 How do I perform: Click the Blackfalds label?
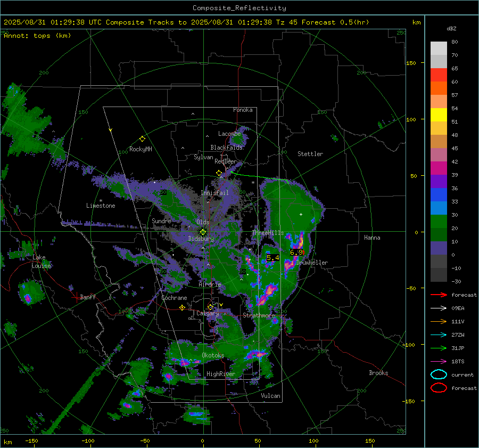226,148
